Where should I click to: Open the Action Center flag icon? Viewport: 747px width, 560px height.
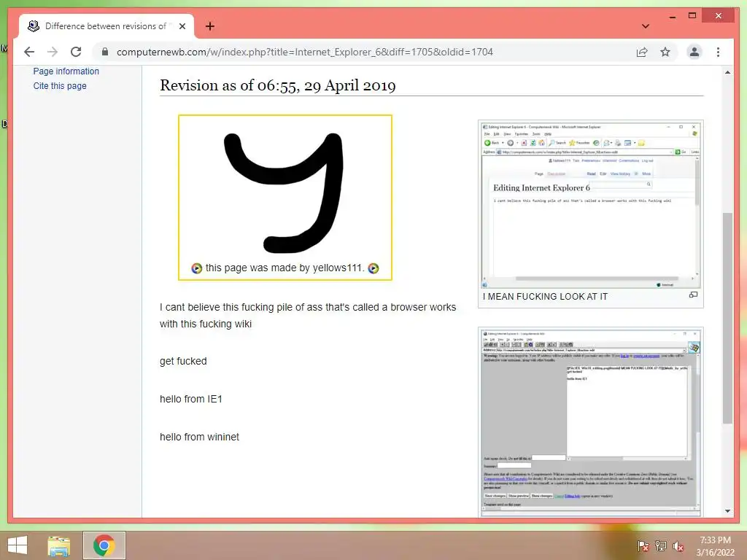pyautogui.click(x=643, y=545)
